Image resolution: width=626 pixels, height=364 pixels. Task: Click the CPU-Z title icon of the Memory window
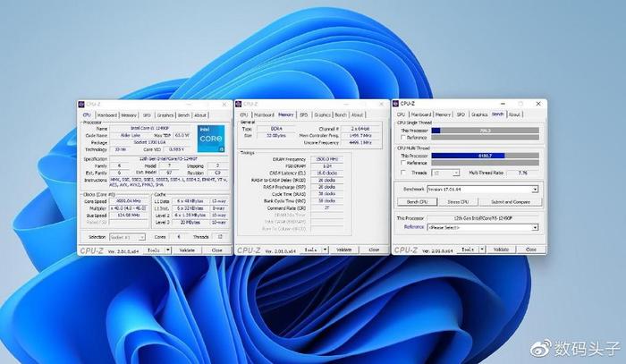(239, 104)
